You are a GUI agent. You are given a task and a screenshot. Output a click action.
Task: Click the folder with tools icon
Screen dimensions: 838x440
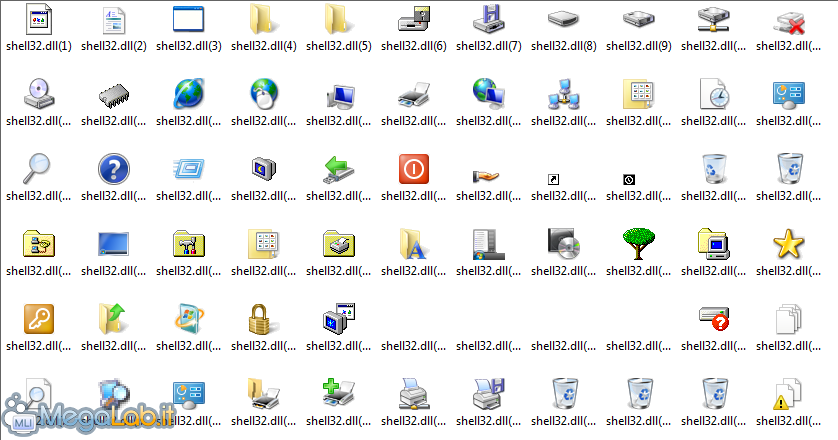[x=189, y=244]
